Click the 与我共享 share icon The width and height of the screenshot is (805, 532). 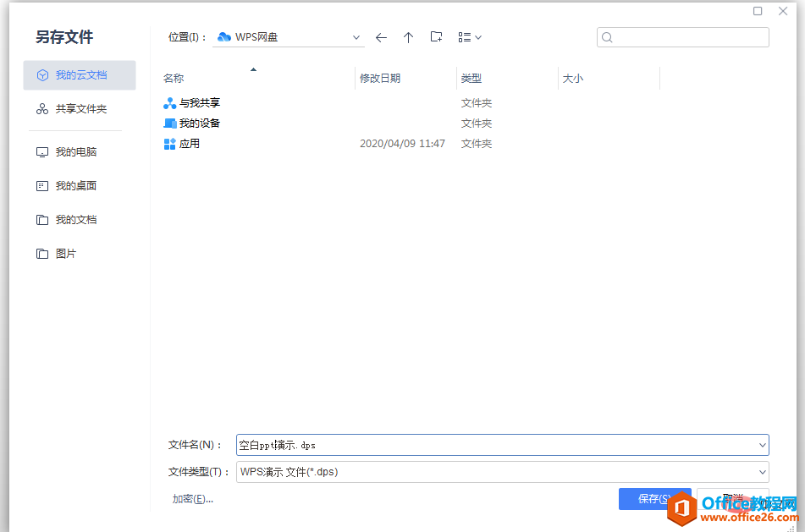click(x=169, y=103)
